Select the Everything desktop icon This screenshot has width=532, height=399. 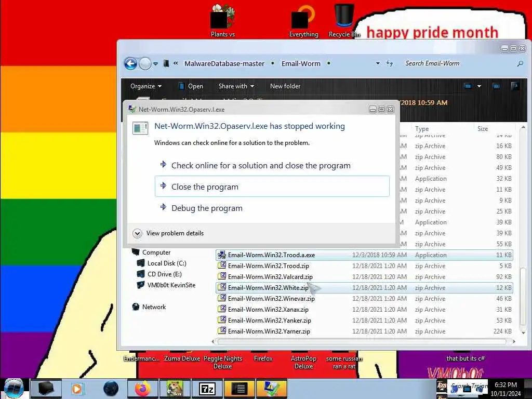303,21
